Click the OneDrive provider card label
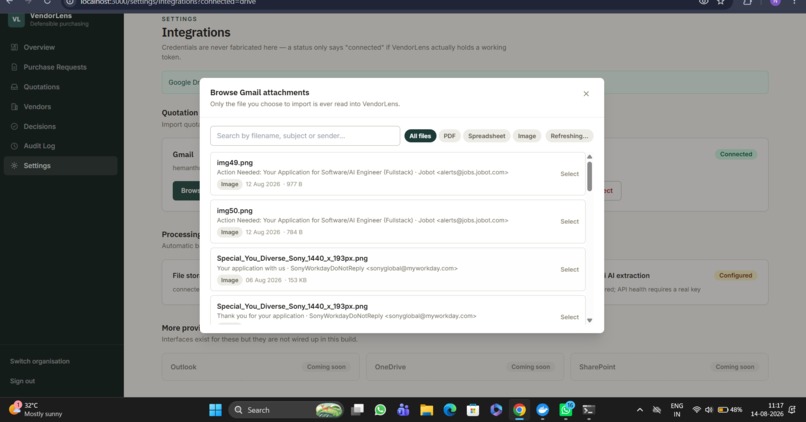The width and height of the screenshot is (806, 422). [390, 367]
